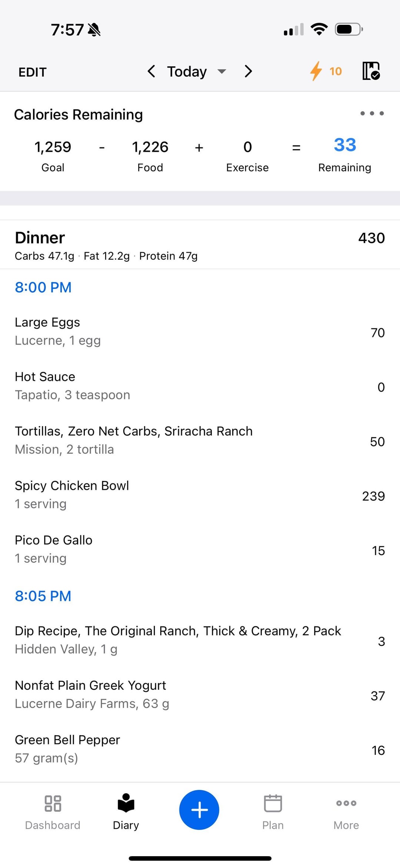Open the More dots tab
Image resolution: width=400 pixels, height=868 pixels.
click(x=346, y=803)
